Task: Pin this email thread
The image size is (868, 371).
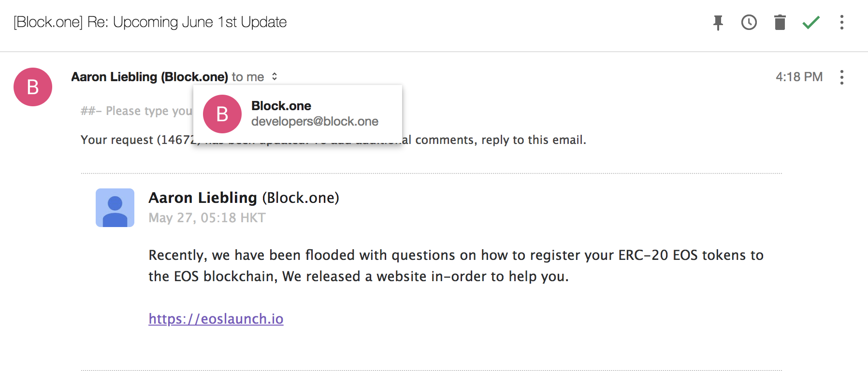Action: (x=718, y=22)
